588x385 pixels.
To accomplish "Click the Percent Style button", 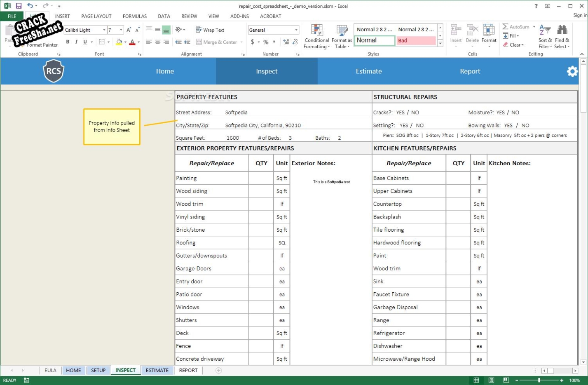I will (266, 42).
